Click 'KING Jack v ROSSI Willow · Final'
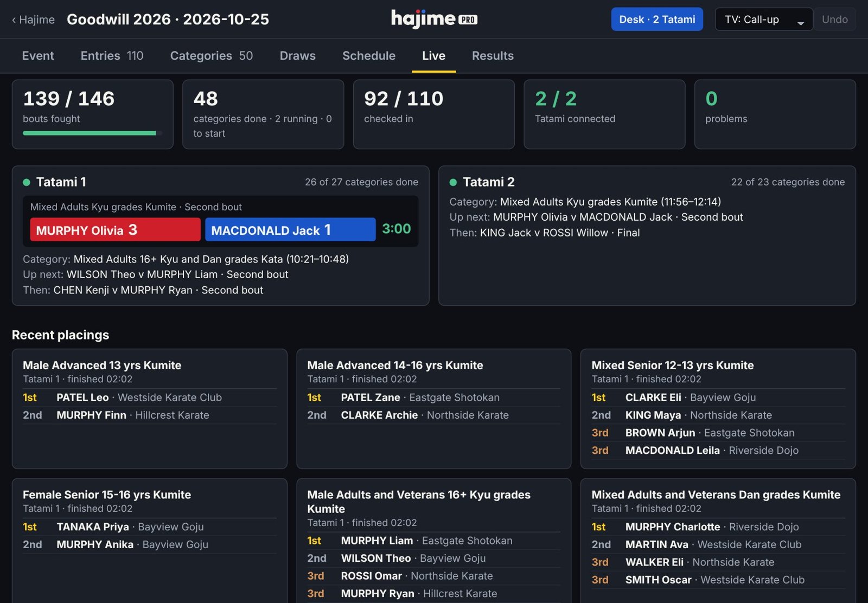The height and width of the screenshot is (603, 868). (x=560, y=233)
